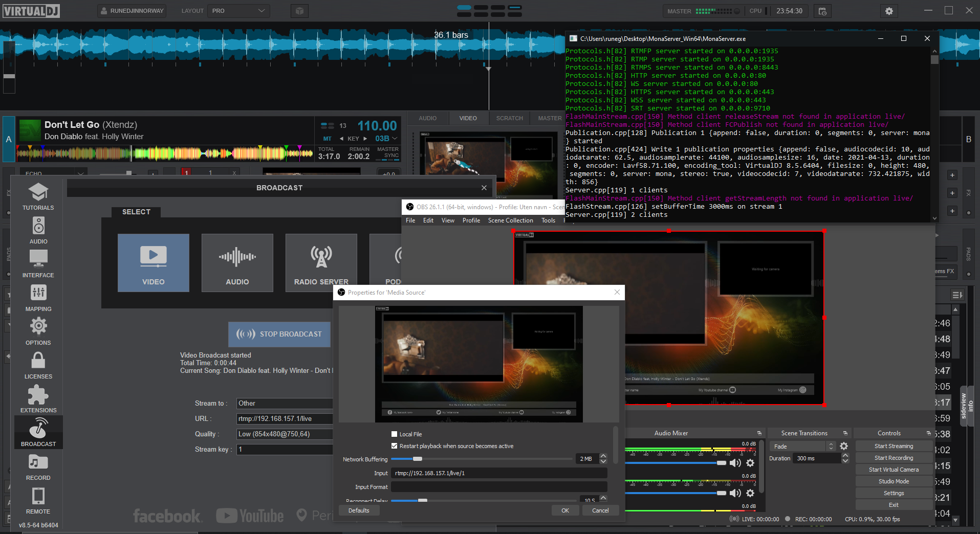The width and height of the screenshot is (980, 534).
Task: Open the Stream to Other dropdown
Action: pos(285,404)
